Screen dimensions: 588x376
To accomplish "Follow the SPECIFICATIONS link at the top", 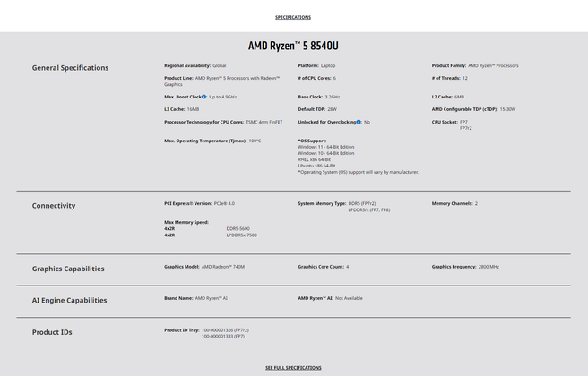I will [293, 17].
